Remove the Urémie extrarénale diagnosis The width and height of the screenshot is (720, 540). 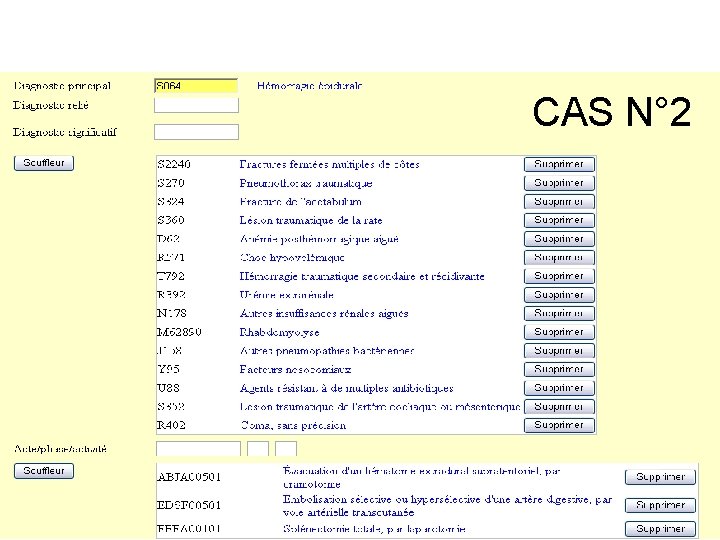[559, 295]
